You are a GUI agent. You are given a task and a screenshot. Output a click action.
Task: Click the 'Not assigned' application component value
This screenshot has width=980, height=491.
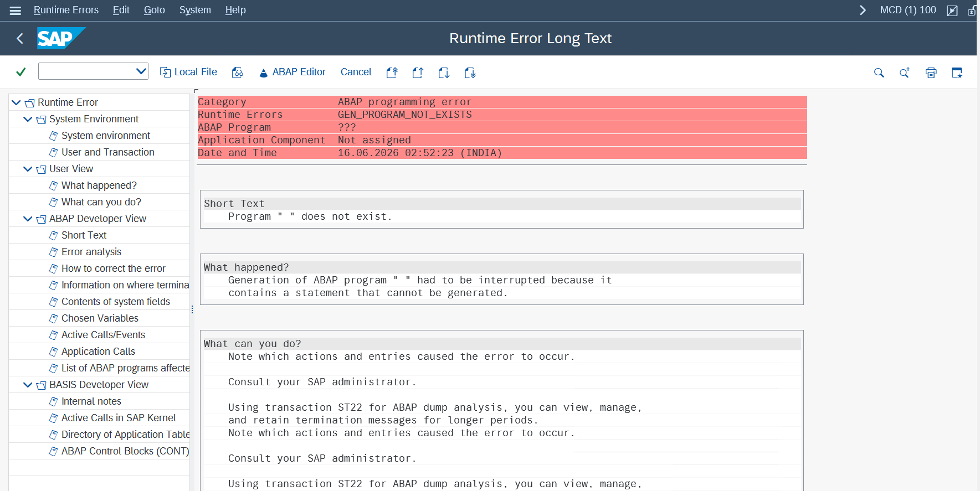374,140
